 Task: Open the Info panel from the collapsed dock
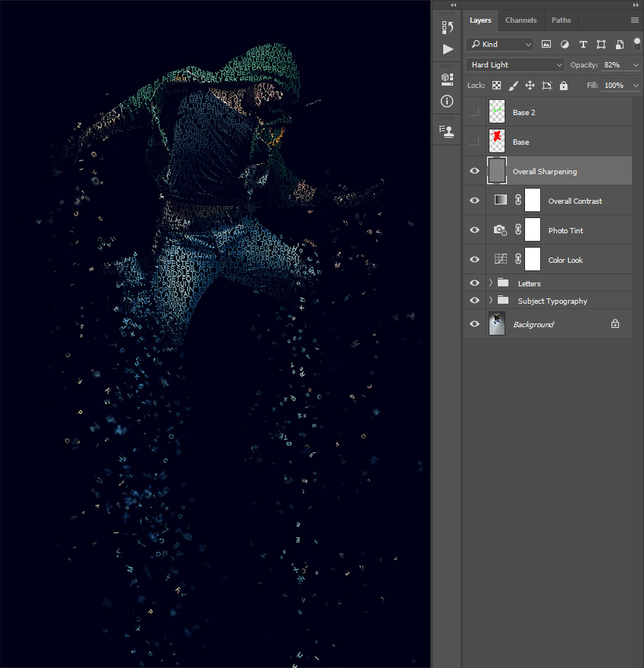(x=447, y=101)
